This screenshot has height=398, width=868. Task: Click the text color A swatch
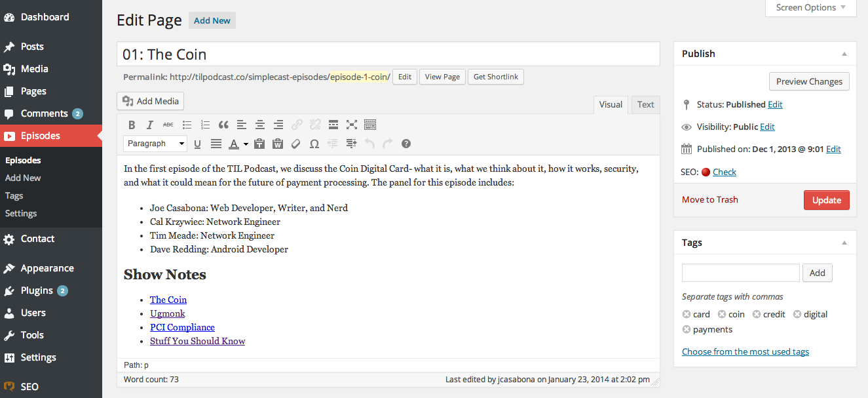tap(234, 144)
